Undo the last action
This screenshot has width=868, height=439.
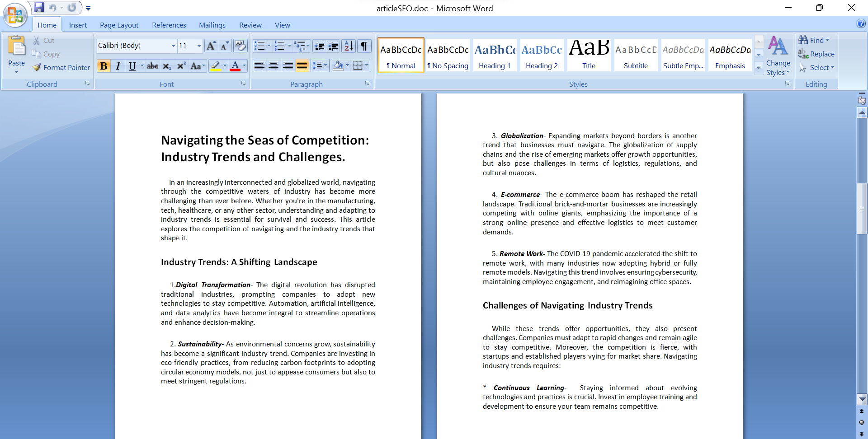tap(52, 8)
